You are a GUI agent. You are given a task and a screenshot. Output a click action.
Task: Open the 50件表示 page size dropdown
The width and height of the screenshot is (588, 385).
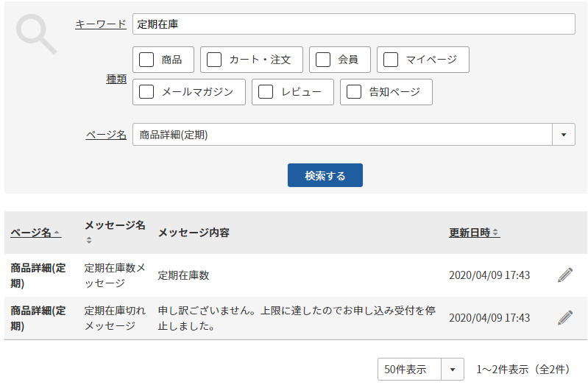point(421,370)
